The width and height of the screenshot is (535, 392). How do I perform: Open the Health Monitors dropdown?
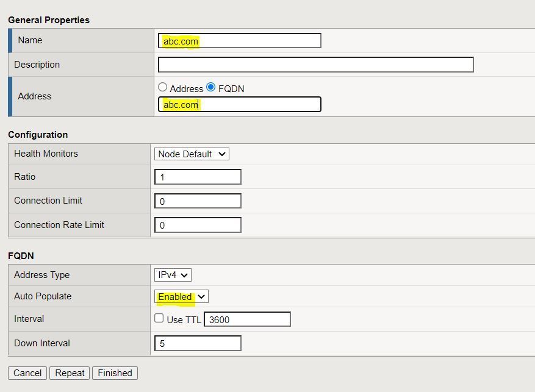(192, 154)
